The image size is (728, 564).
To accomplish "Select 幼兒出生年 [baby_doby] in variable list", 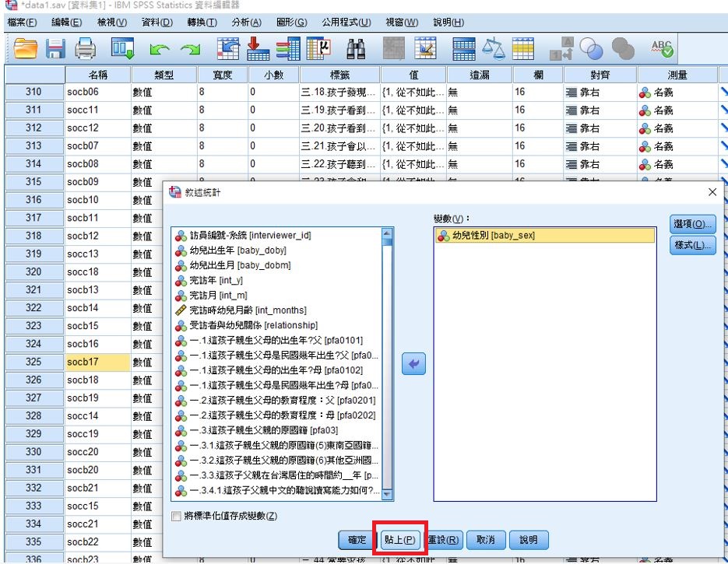I will (237, 250).
